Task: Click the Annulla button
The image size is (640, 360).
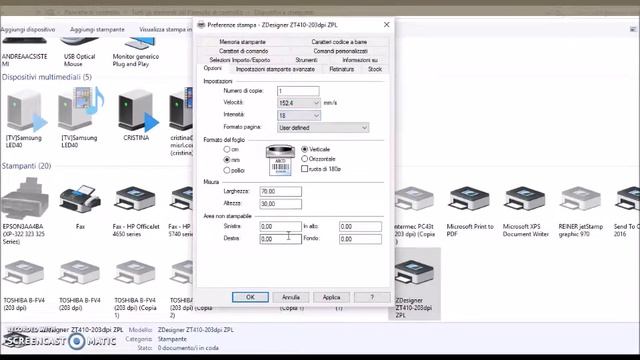Action: pos(291,297)
